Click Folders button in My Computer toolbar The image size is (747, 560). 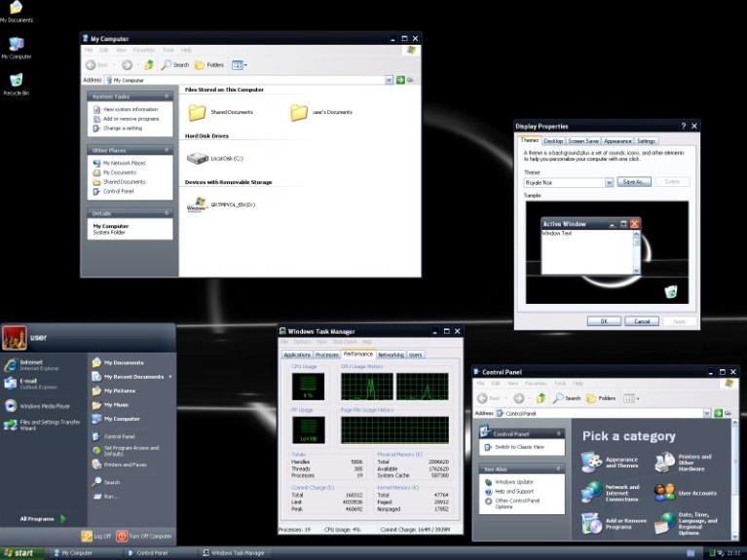(x=209, y=65)
